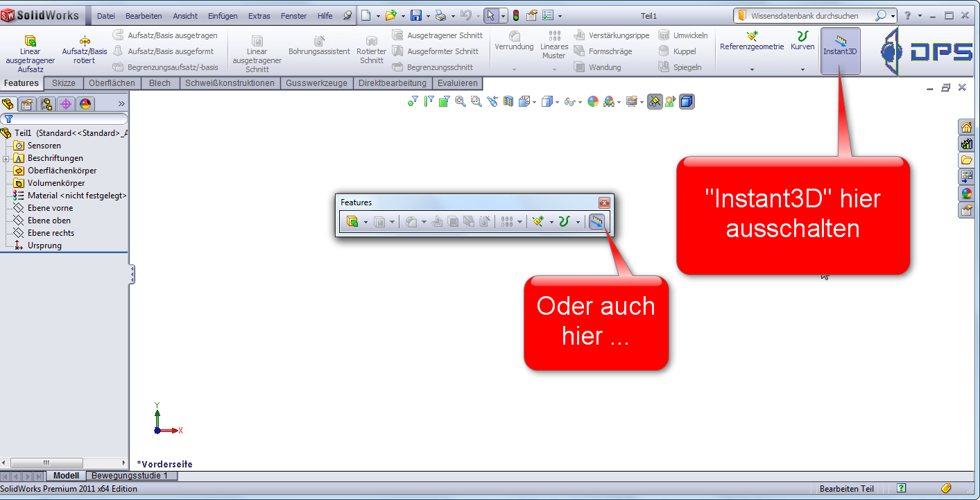Expand more manager tabs chevron
Viewport: 980px width, 500px height.
click(x=121, y=104)
